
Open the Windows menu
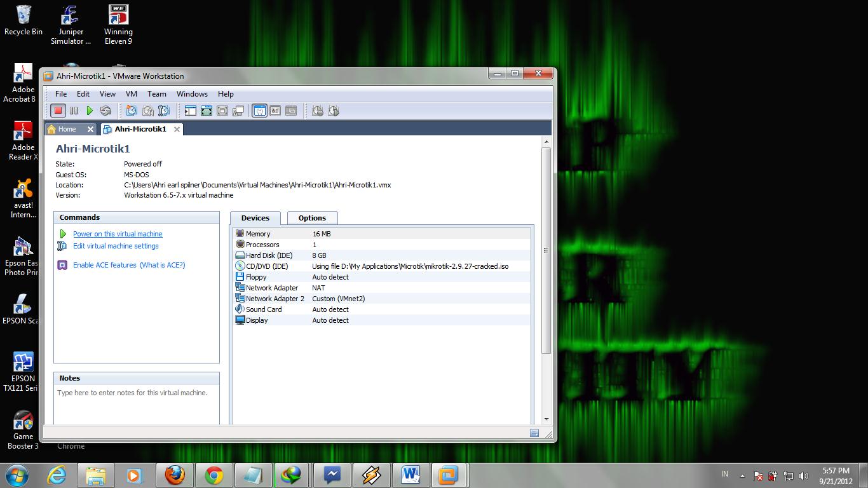[x=192, y=93]
